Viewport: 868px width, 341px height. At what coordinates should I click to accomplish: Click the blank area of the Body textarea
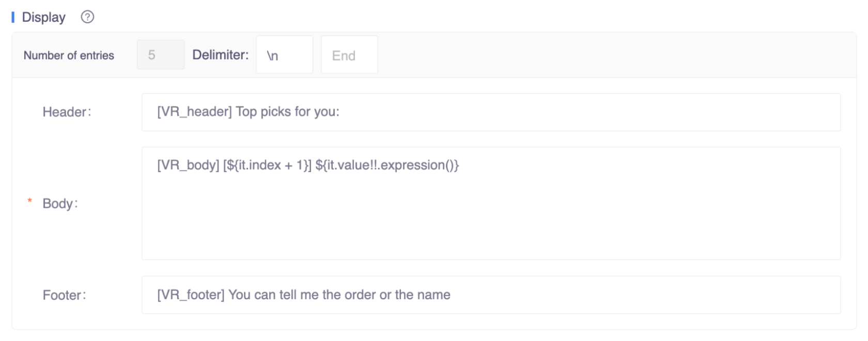[x=491, y=217]
